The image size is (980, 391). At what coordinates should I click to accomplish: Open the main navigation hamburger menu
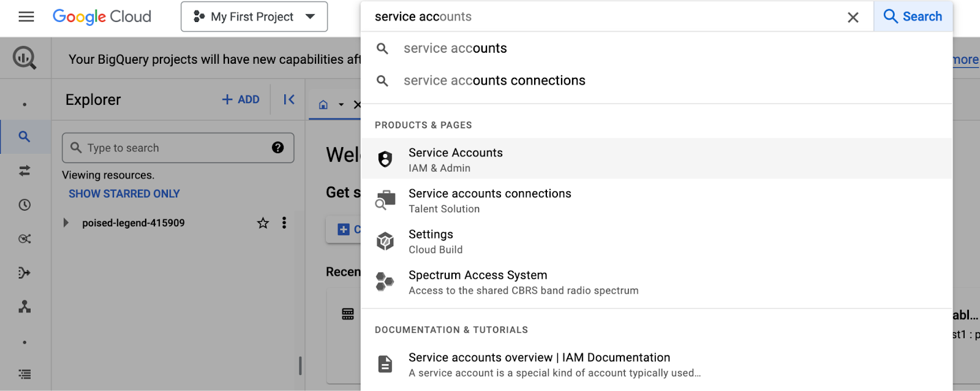pos(26,17)
